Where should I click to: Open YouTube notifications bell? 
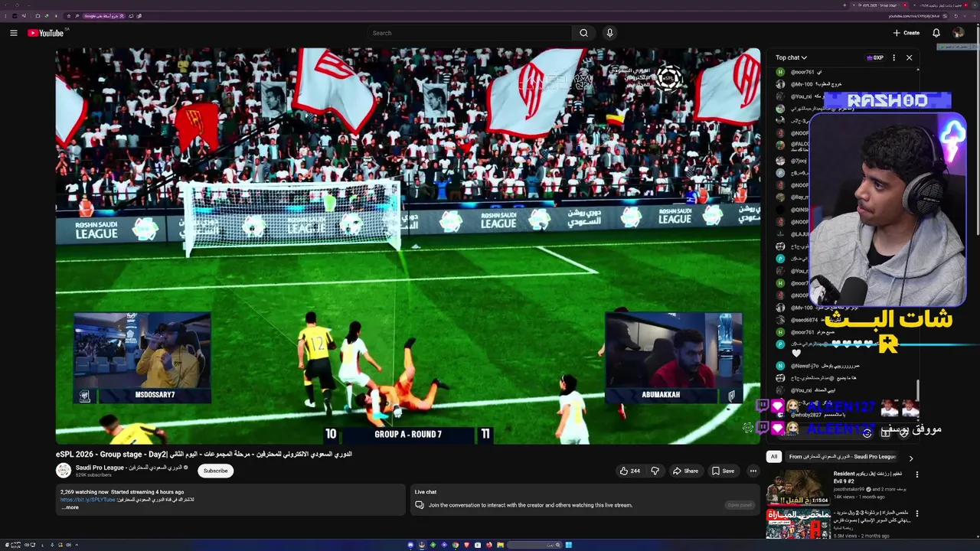(x=936, y=33)
